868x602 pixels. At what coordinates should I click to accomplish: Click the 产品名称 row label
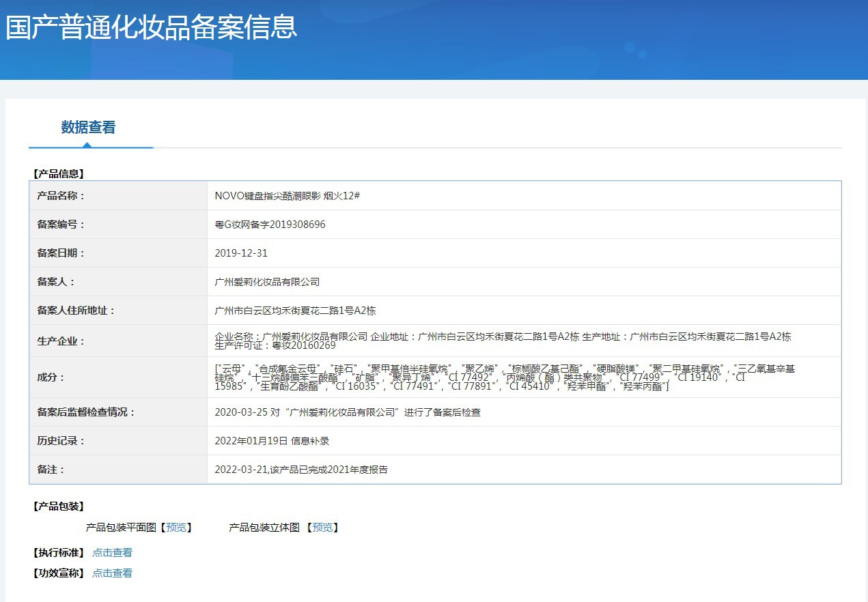tap(61, 196)
